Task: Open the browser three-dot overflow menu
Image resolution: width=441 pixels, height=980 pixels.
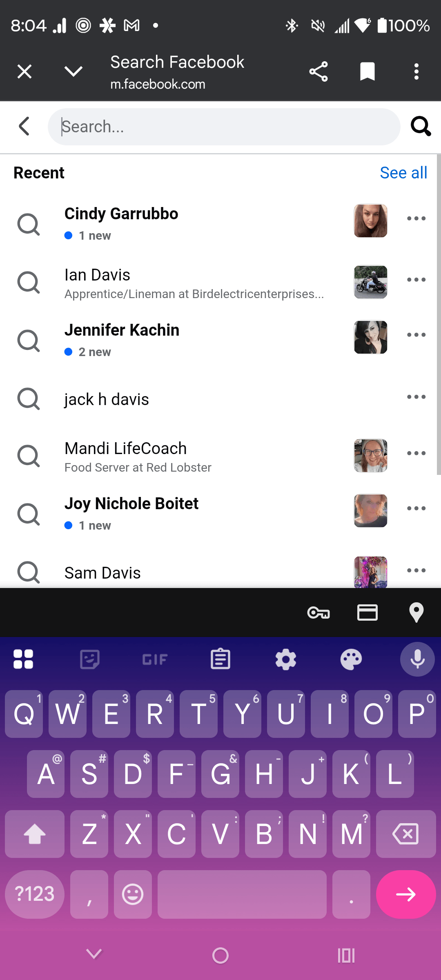Action: point(416,72)
